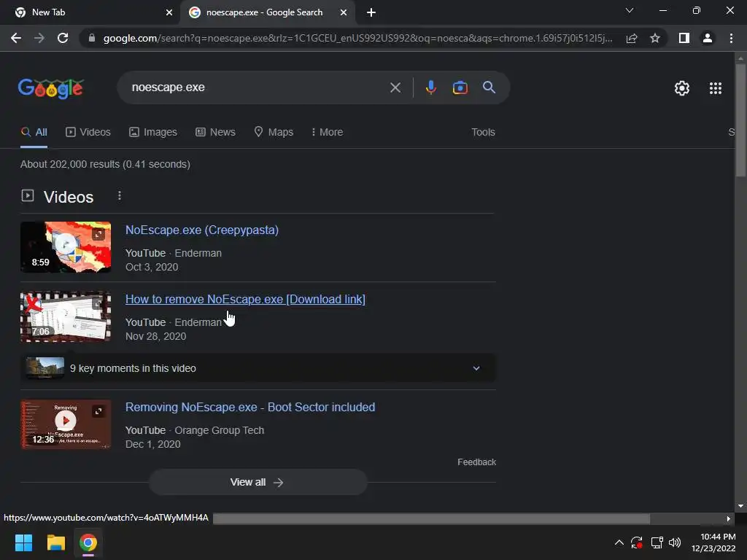Bookmark this page with the star

tap(655, 38)
